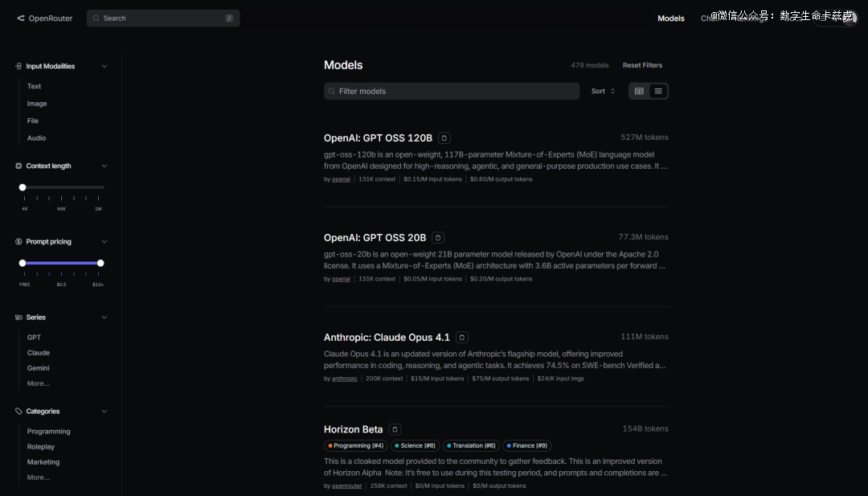Click the Categories tag icon
868x496 pixels.
(x=18, y=412)
